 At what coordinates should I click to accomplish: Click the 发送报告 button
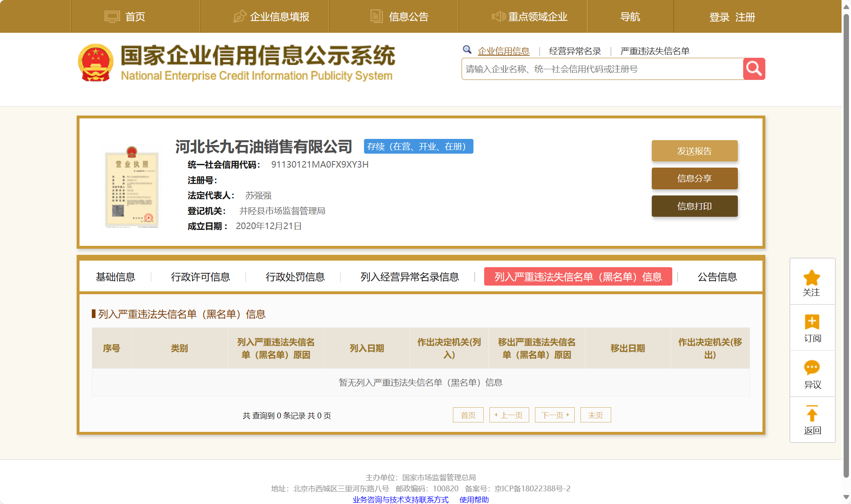(x=694, y=151)
